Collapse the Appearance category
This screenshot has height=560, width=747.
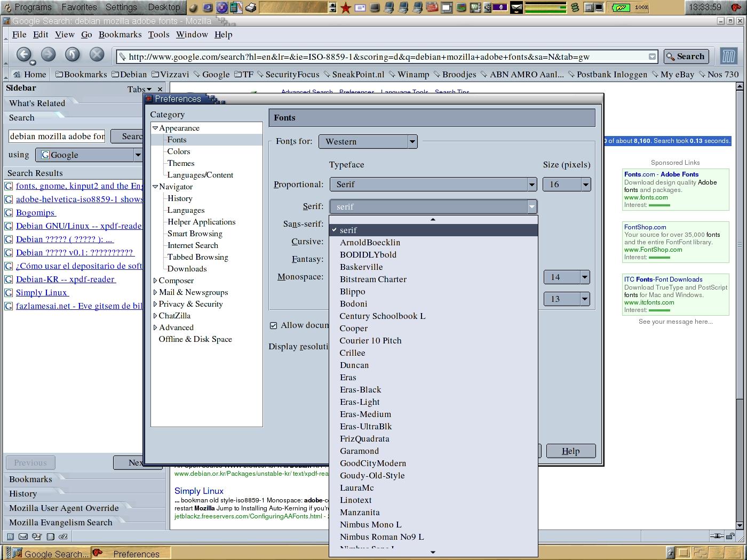(x=155, y=129)
